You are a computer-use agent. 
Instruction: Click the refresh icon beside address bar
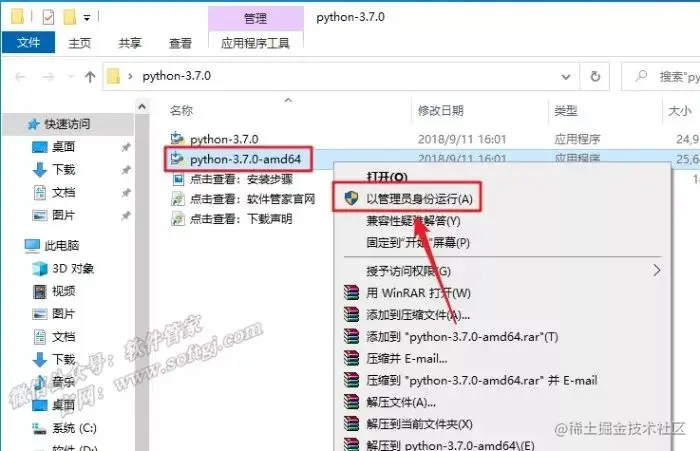point(595,77)
